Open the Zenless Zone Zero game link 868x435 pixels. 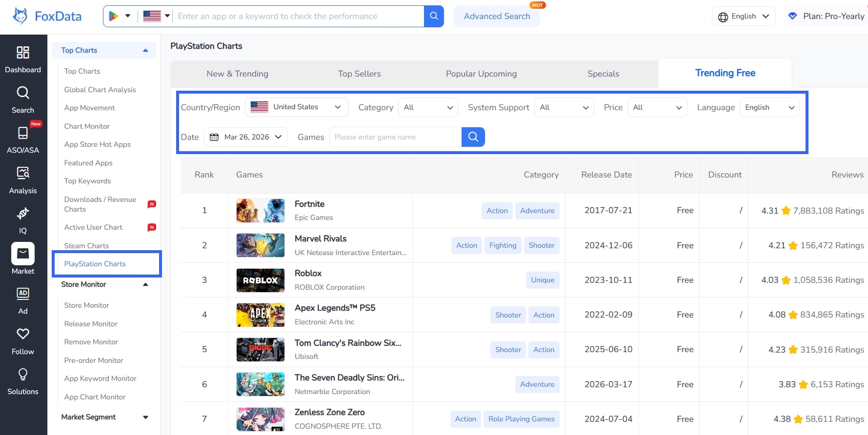[x=329, y=412]
